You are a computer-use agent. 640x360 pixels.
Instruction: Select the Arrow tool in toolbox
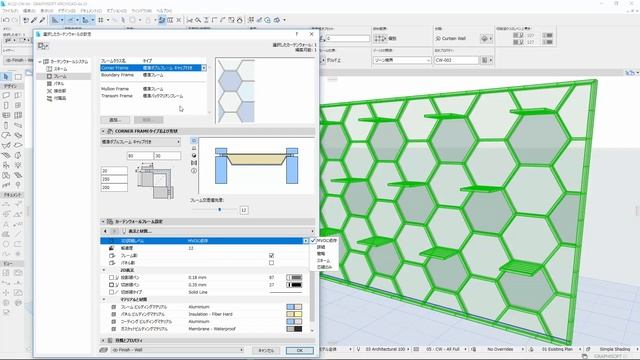point(6,77)
